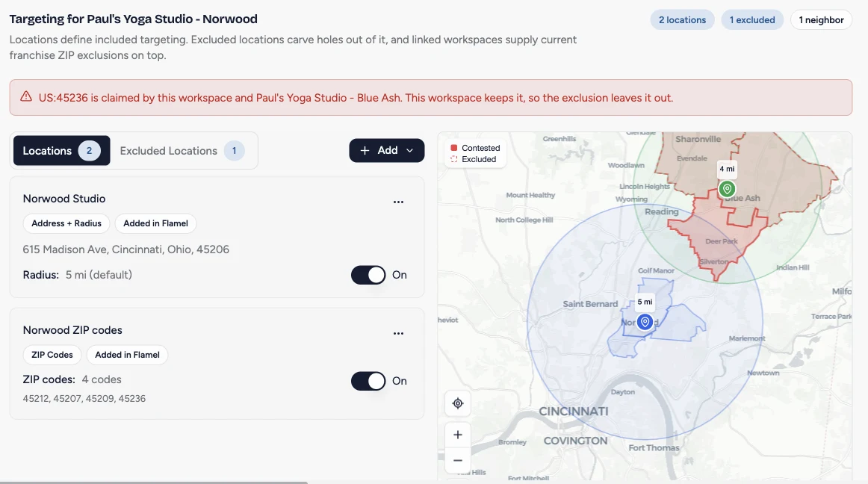Zoom in the map with plus button

click(x=458, y=435)
